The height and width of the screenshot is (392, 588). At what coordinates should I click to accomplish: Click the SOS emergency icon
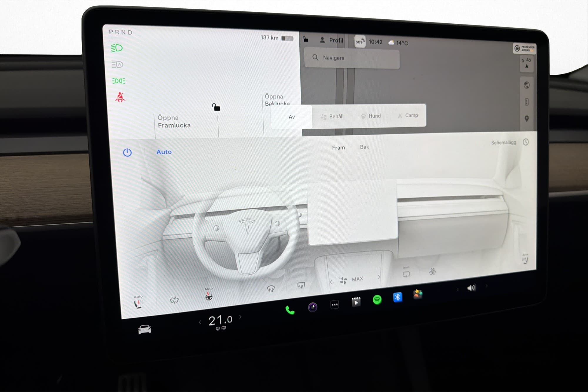pos(360,42)
